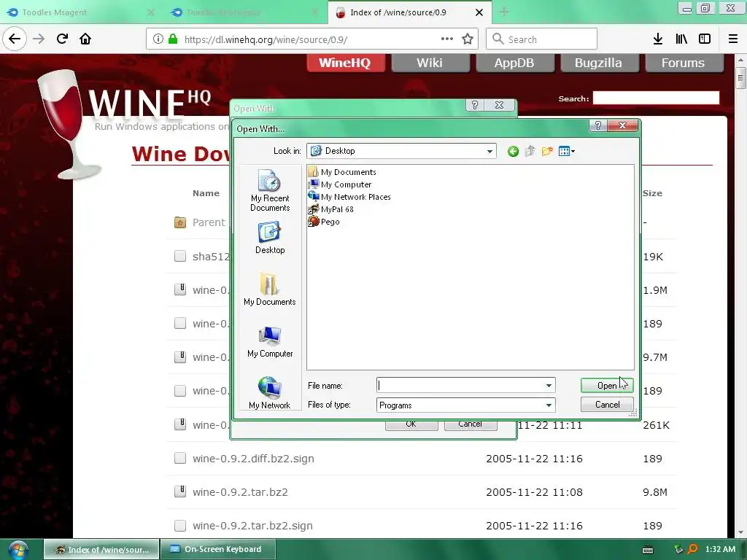The height and width of the screenshot is (560, 747).
Task: Select My Network in the places bar
Action: point(270,393)
